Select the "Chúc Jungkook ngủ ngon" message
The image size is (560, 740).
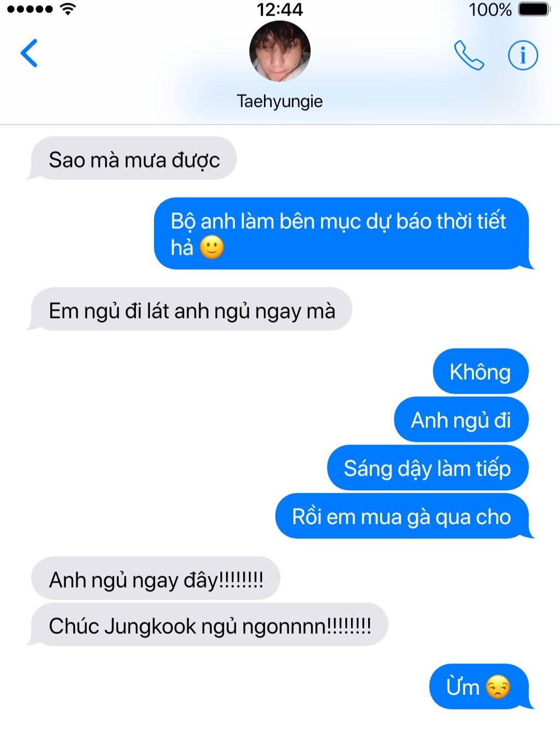pos(207,625)
